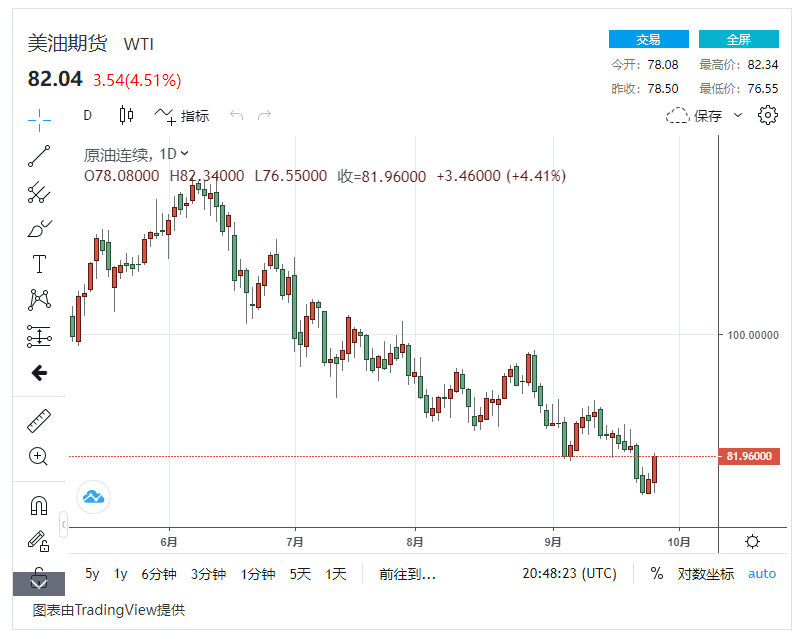Click the 交易 trade button
This screenshot has height=633, width=804.
point(648,40)
